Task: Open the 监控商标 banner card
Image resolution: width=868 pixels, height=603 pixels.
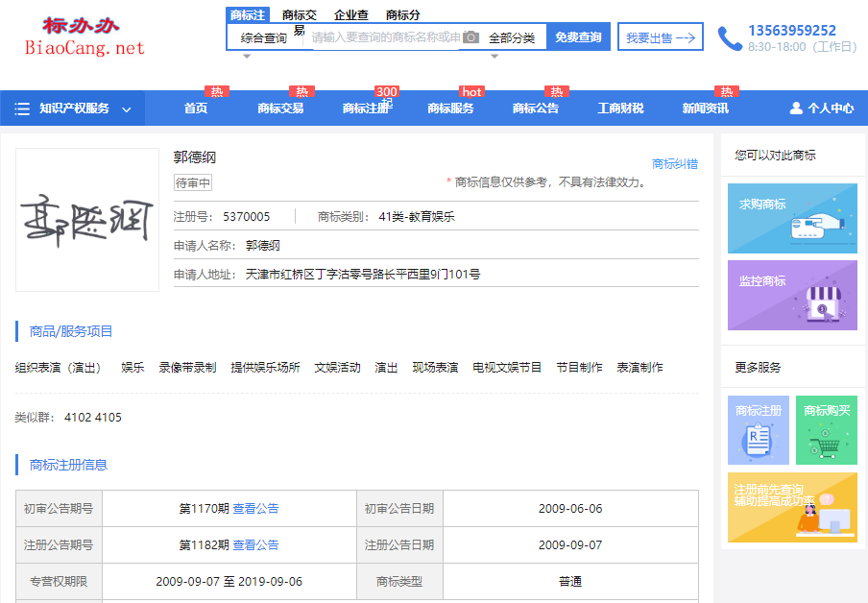Action: [x=792, y=295]
